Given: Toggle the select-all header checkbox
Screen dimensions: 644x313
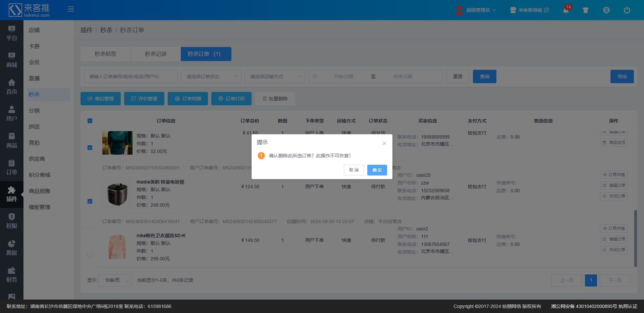Looking at the screenshot, I should [90, 121].
